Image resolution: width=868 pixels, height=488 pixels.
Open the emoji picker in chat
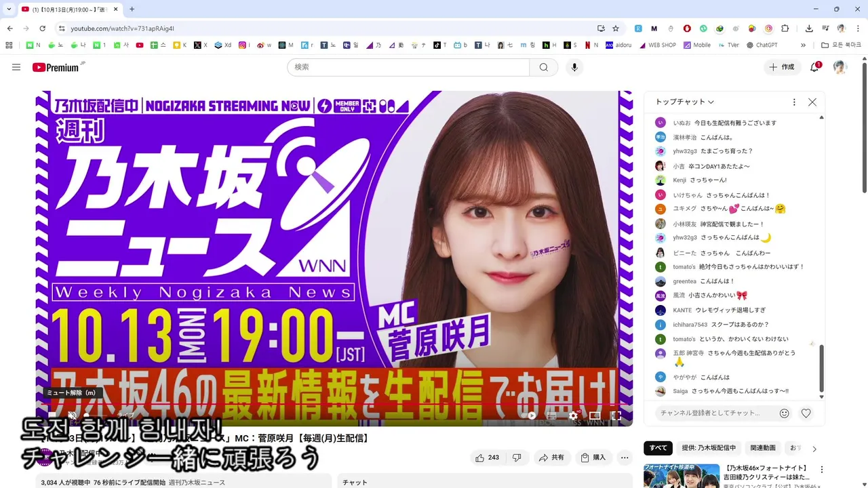pyautogui.click(x=785, y=413)
